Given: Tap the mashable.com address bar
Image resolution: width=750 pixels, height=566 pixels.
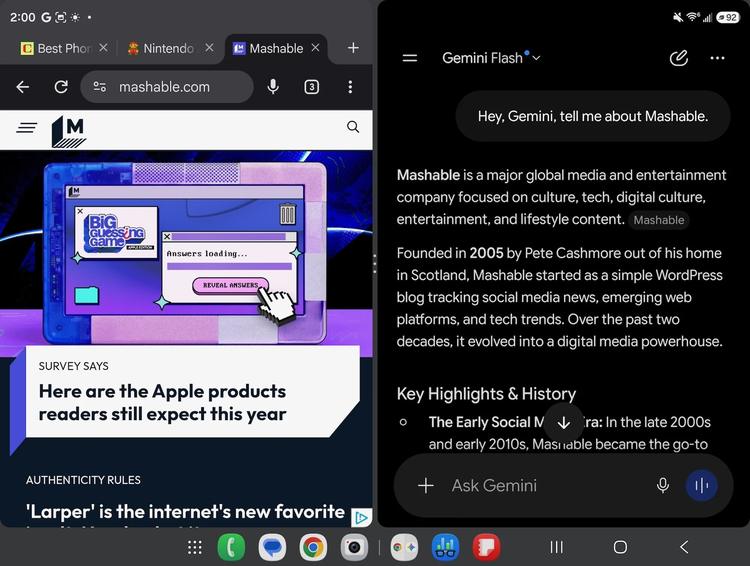Looking at the screenshot, I should (167, 87).
